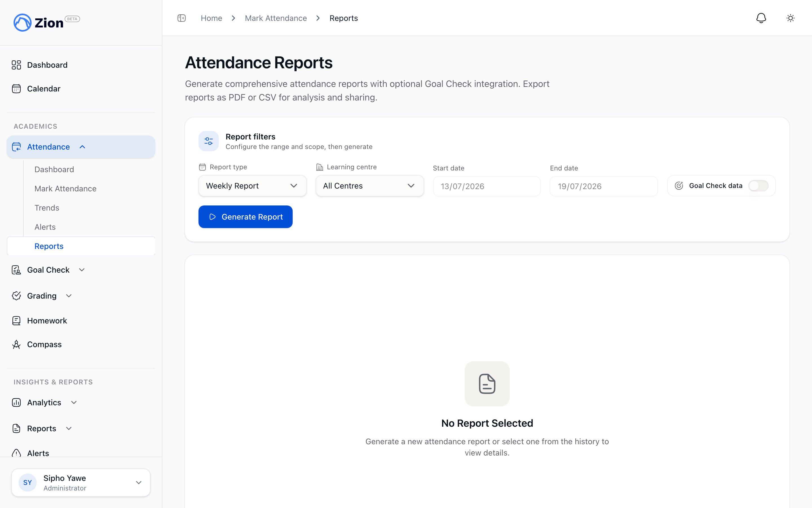Image resolution: width=812 pixels, height=508 pixels.
Task: Click the Zion logo icon
Action: pos(22,23)
